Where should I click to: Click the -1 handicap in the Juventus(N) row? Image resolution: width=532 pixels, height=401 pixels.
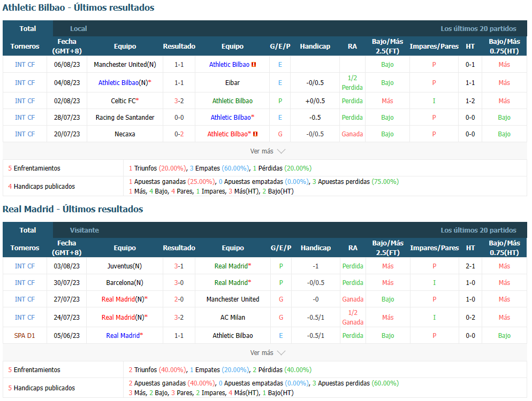click(x=316, y=266)
